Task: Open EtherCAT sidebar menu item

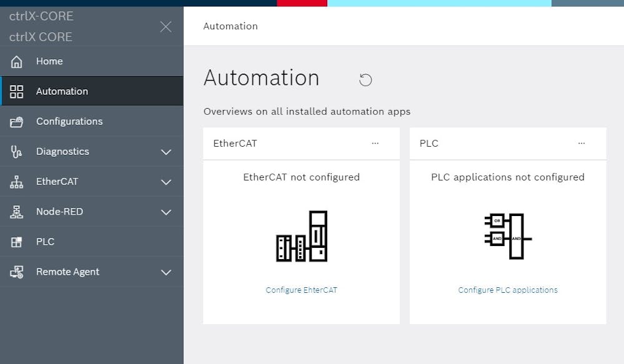Action: click(92, 182)
